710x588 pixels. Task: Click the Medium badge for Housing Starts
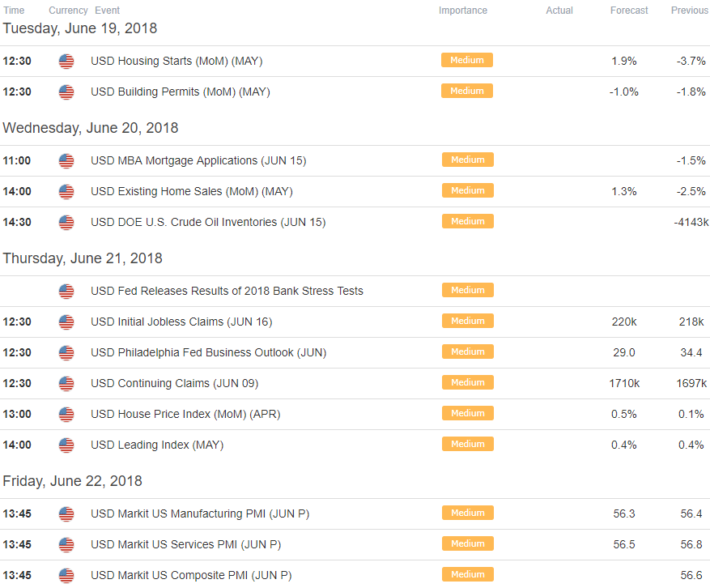click(467, 60)
